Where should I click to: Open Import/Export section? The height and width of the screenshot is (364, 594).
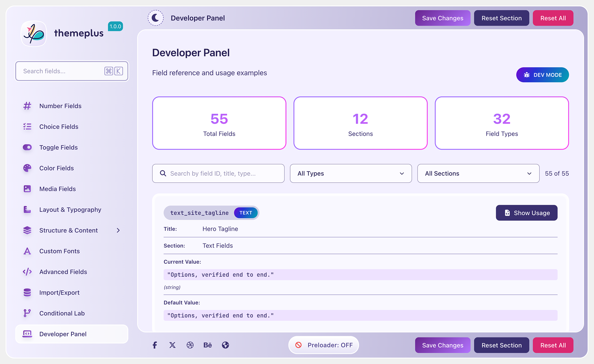pos(72,293)
